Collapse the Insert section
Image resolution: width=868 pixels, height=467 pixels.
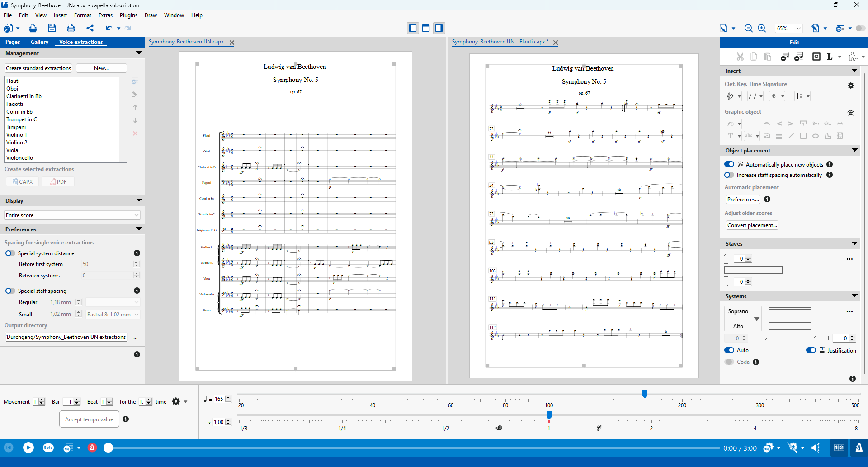pos(854,71)
